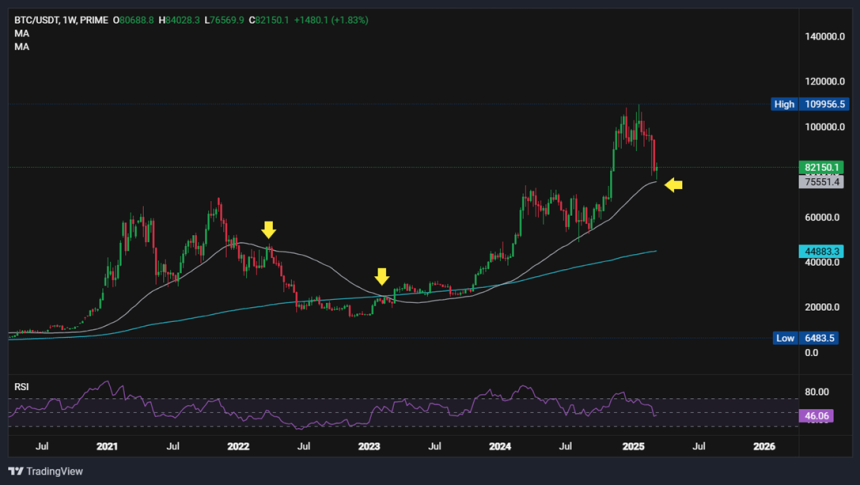Click the yellow down arrow above 2022 peak
The image size is (860, 485).
point(268,230)
